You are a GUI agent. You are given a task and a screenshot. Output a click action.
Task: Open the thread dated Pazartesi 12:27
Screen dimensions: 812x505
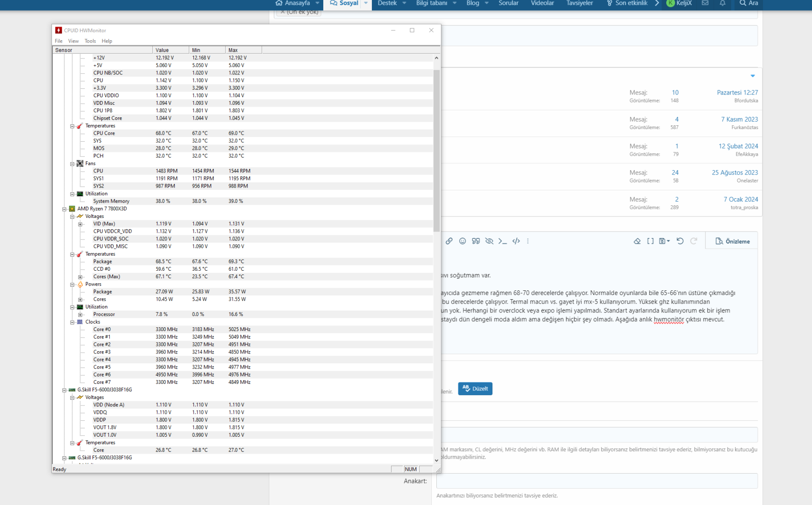(x=737, y=93)
